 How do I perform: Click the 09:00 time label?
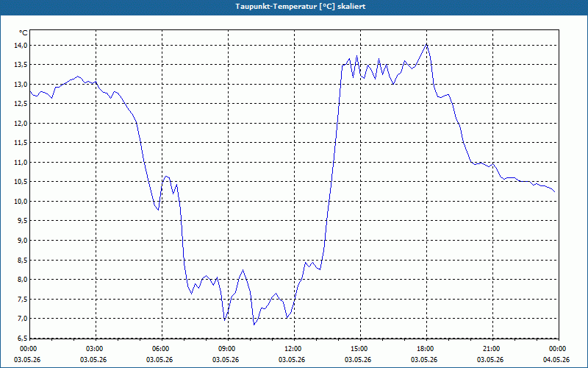(228, 349)
